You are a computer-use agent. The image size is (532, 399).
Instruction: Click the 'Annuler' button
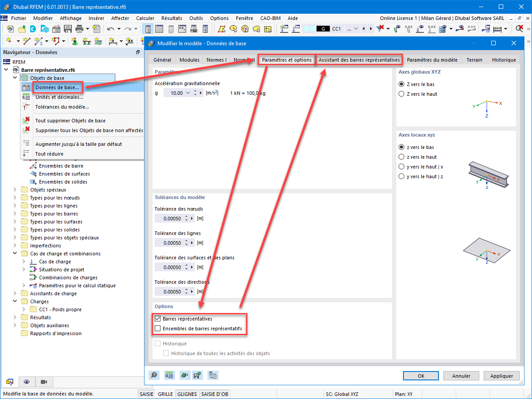(x=461, y=376)
